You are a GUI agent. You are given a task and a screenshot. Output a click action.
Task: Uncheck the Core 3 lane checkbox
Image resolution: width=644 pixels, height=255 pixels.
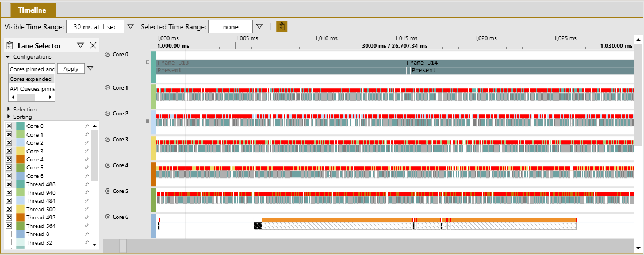point(9,151)
